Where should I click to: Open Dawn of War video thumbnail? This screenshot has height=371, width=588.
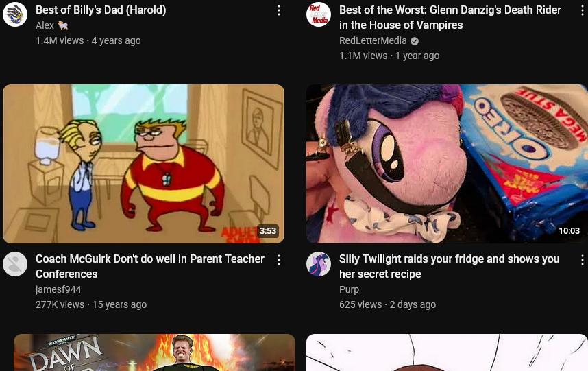point(154,352)
